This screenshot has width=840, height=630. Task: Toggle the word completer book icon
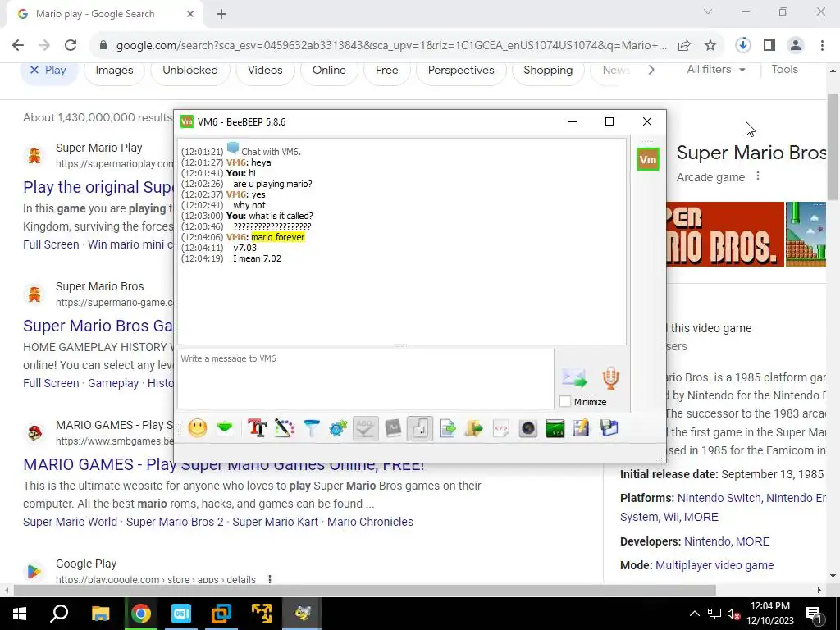tap(393, 428)
